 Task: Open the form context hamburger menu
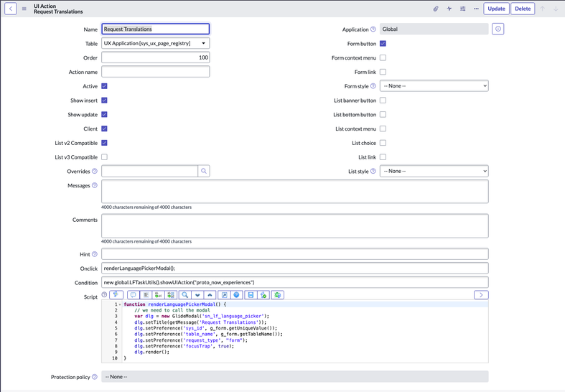point(24,9)
